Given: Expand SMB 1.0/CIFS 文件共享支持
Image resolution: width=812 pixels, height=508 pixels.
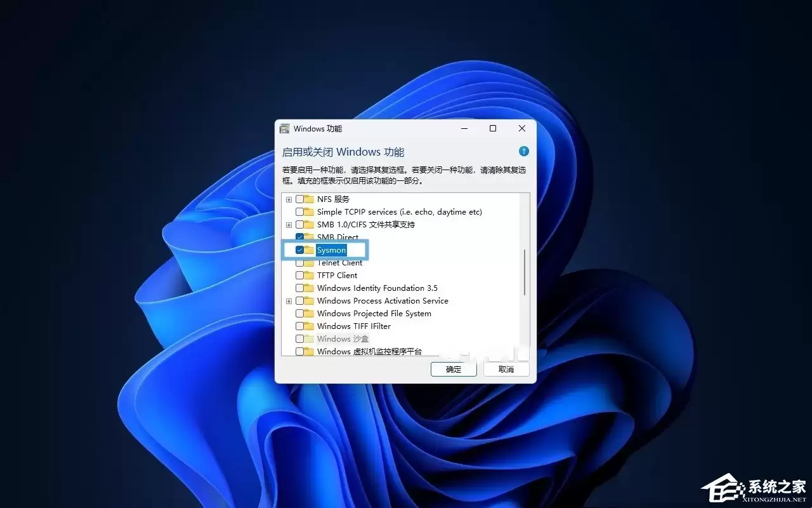Looking at the screenshot, I should pos(289,224).
